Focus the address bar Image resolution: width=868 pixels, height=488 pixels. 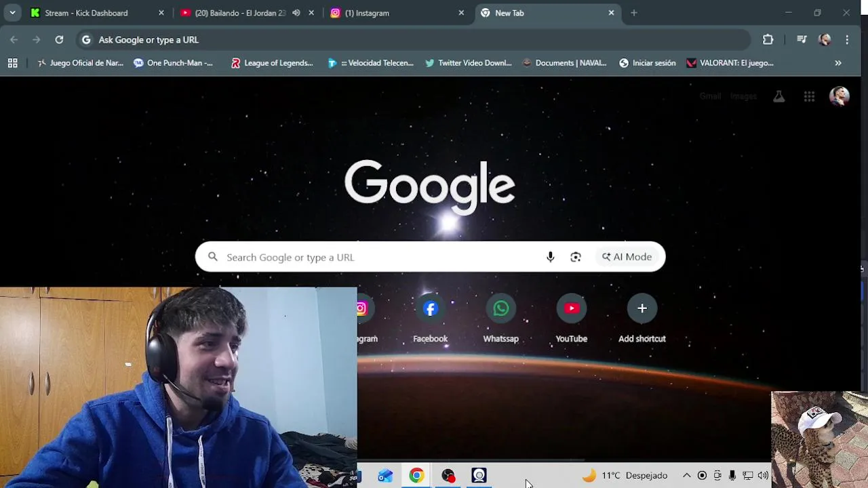(x=414, y=40)
